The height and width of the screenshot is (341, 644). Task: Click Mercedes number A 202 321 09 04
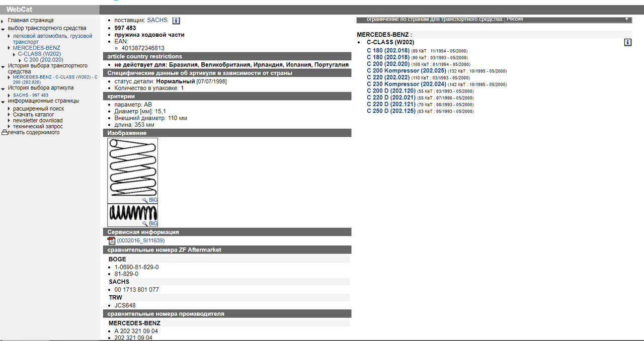136,331
